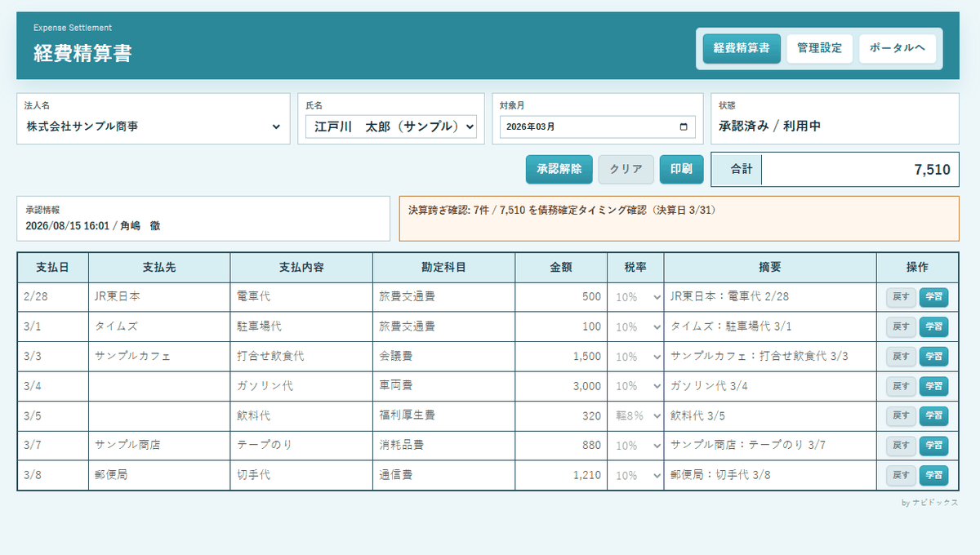Click the 1,210 amount cell
Image resolution: width=980 pixels, height=555 pixels.
click(561, 475)
